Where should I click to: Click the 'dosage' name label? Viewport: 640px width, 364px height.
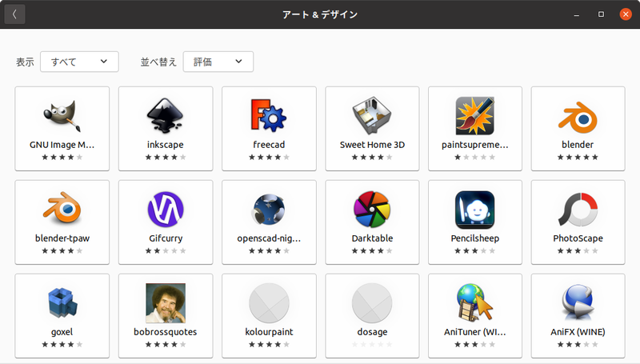pyautogui.click(x=372, y=332)
